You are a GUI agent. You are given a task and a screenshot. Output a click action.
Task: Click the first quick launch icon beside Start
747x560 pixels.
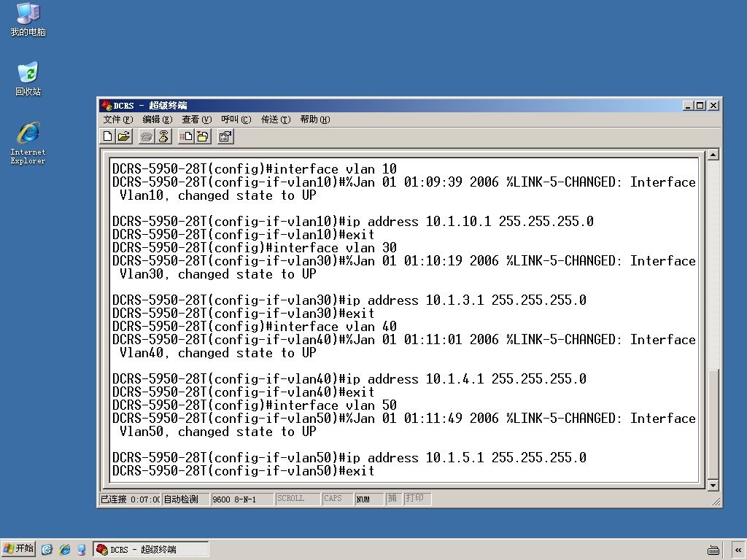[47, 550]
